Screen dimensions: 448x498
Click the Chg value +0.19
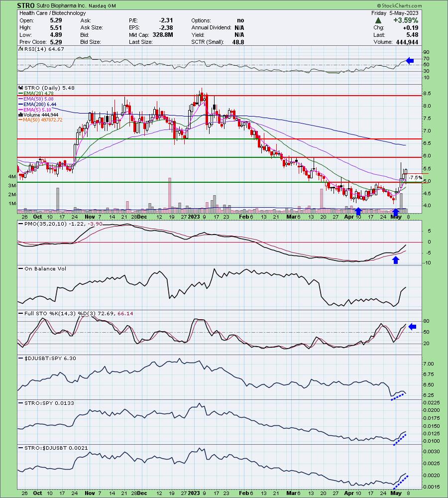pyautogui.click(x=411, y=27)
